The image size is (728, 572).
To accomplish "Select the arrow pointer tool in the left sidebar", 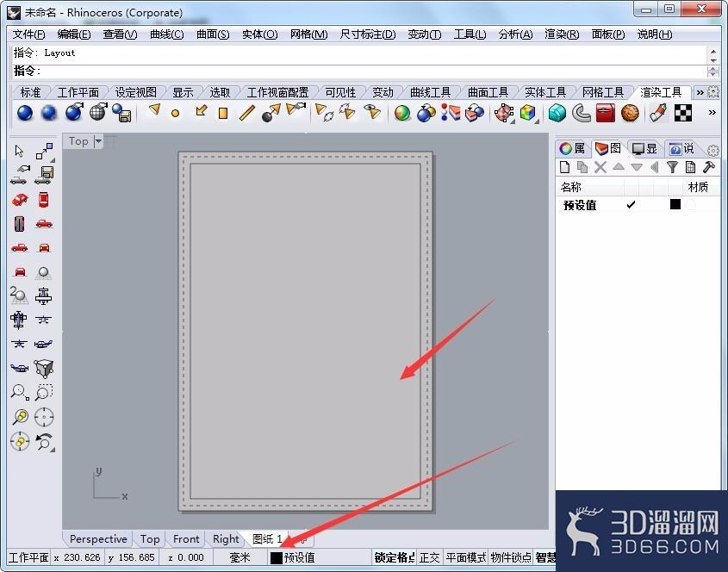I will [x=19, y=151].
